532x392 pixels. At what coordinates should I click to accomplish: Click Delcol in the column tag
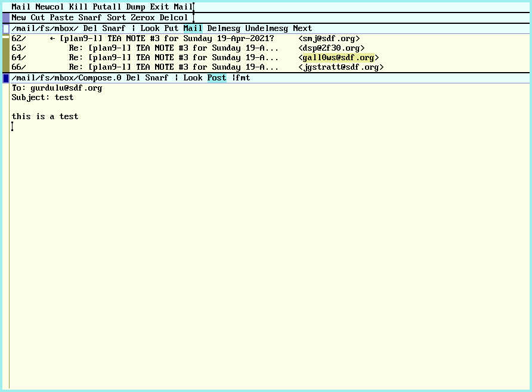[174, 18]
